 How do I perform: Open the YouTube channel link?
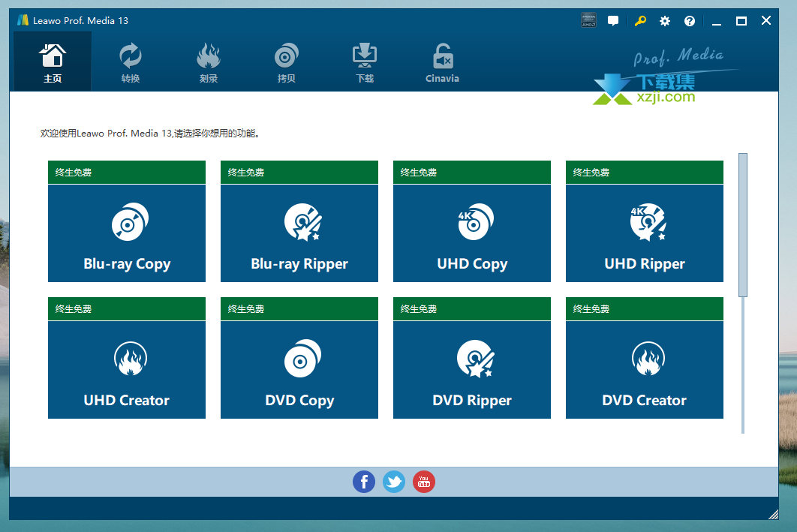click(x=424, y=482)
